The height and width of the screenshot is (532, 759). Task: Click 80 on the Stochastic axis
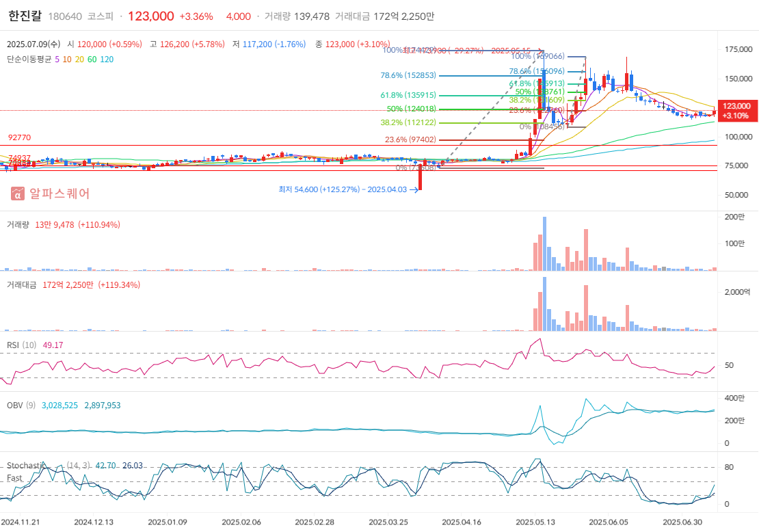pyautogui.click(x=729, y=468)
